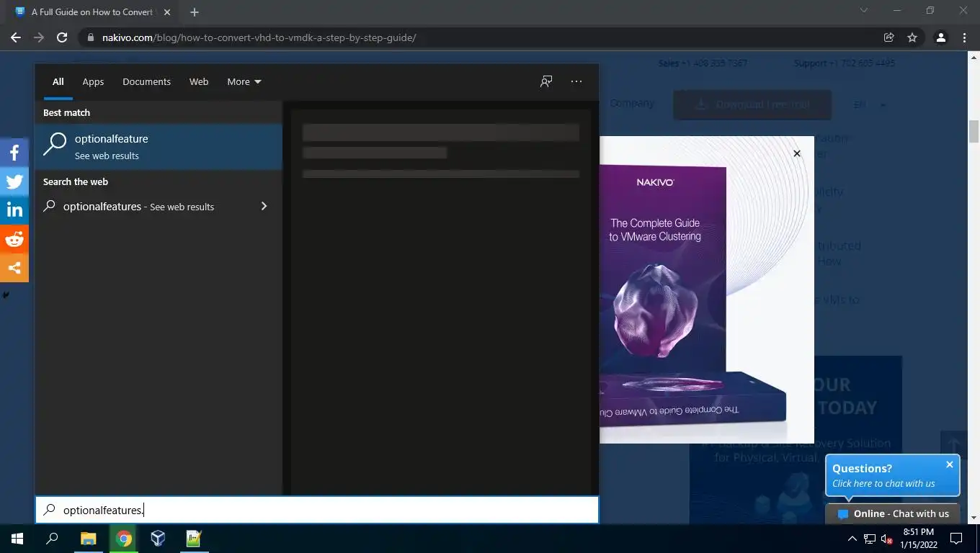Open the green notepad app in taskbar

(194, 539)
